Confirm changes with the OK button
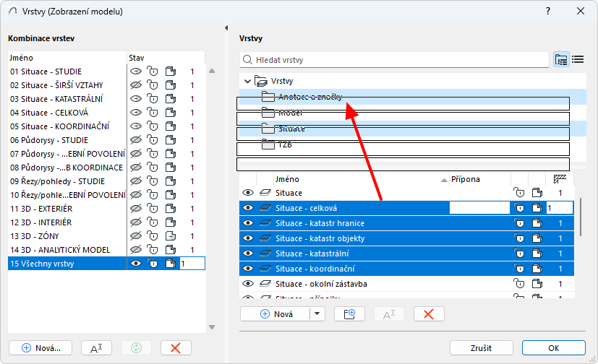The image size is (598, 364). [x=553, y=347]
